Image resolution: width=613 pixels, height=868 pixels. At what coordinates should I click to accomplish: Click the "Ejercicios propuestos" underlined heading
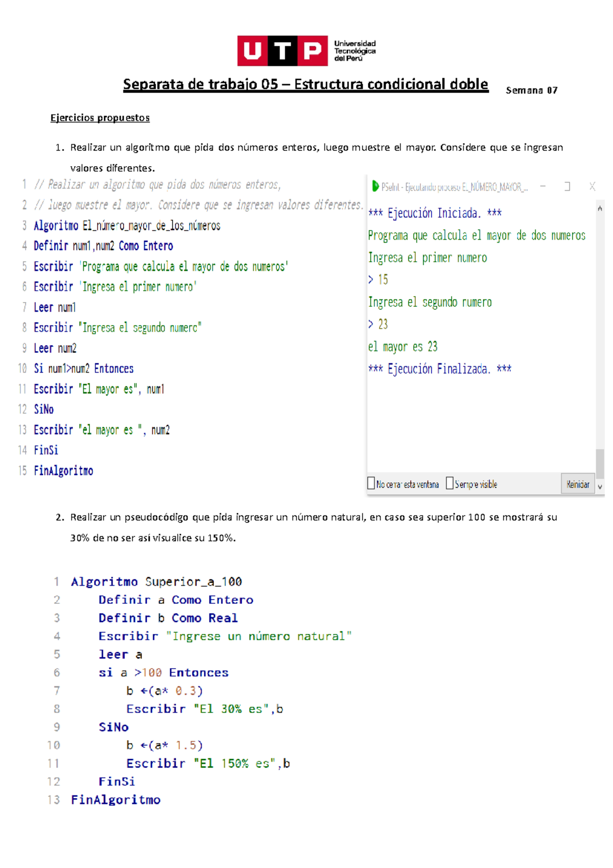(100, 118)
